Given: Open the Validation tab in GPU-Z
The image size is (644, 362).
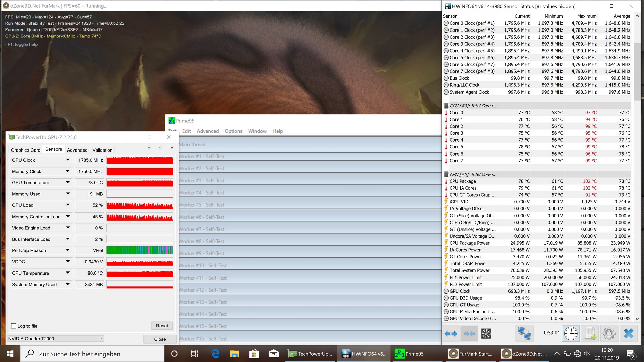Looking at the screenshot, I should coord(102,150).
